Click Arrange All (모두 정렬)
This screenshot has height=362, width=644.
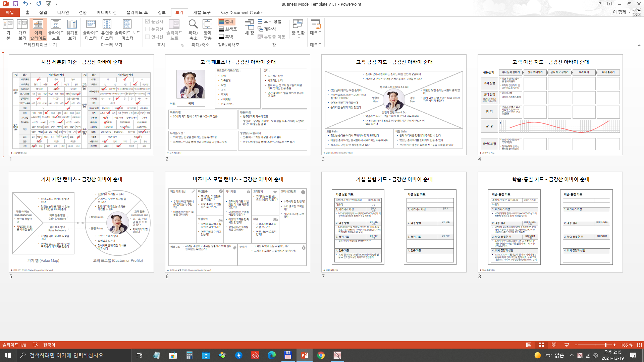point(270,21)
